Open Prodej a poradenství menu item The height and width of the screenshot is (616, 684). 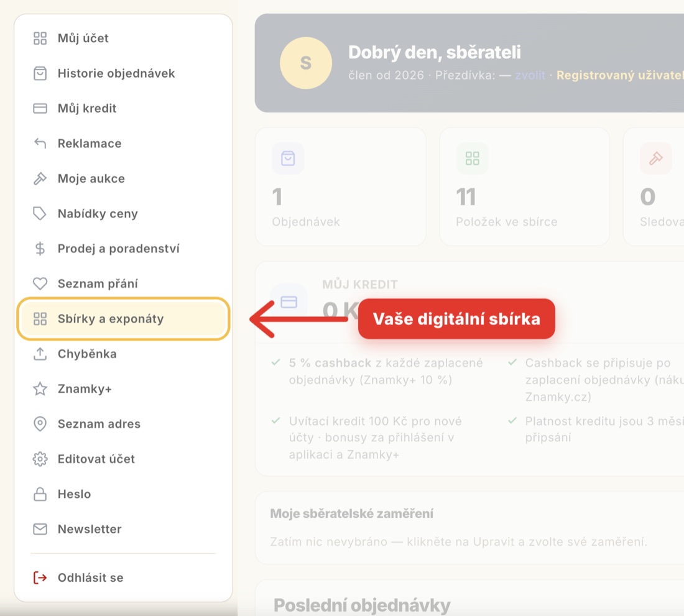coord(123,249)
